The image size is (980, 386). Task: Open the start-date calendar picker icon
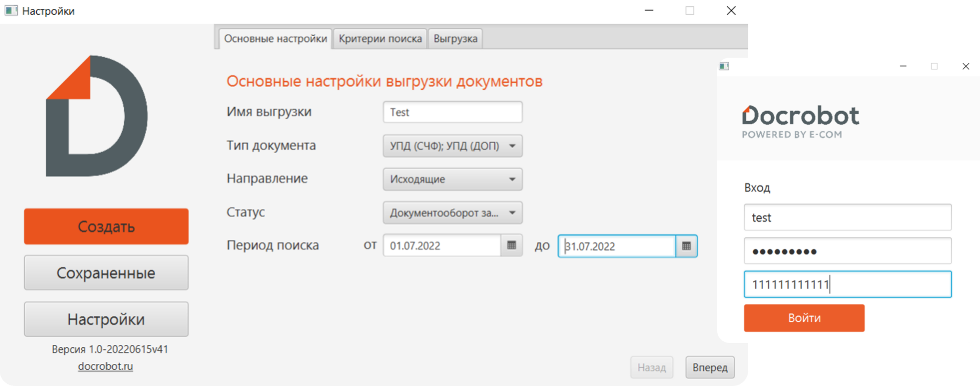[512, 245]
